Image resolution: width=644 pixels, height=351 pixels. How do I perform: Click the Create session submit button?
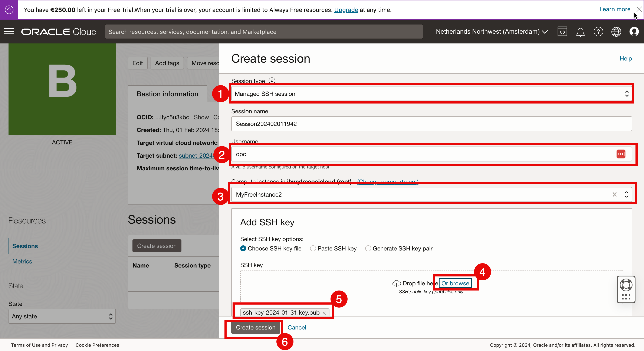coord(255,327)
